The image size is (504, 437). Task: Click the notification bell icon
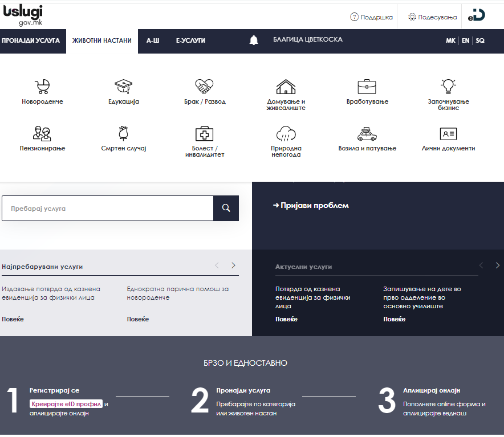[x=254, y=40]
